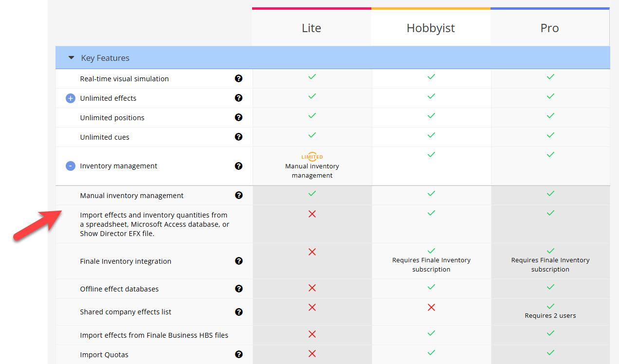
Task: Select the Pro plan column header
Action: click(549, 28)
